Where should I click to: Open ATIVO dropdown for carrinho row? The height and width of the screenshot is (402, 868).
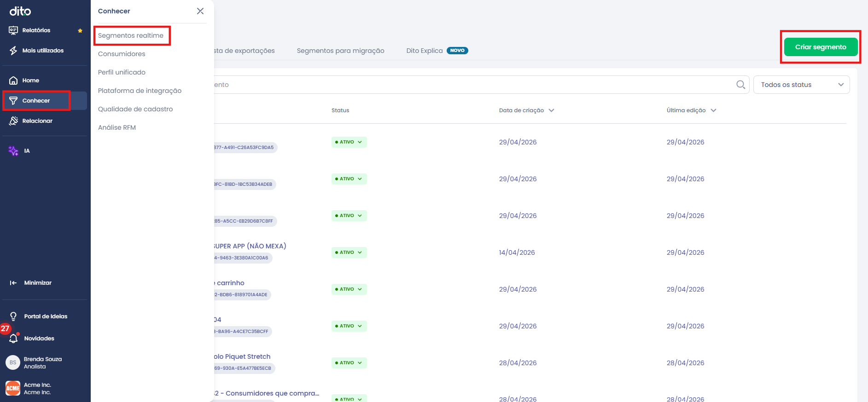tap(349, 289)
